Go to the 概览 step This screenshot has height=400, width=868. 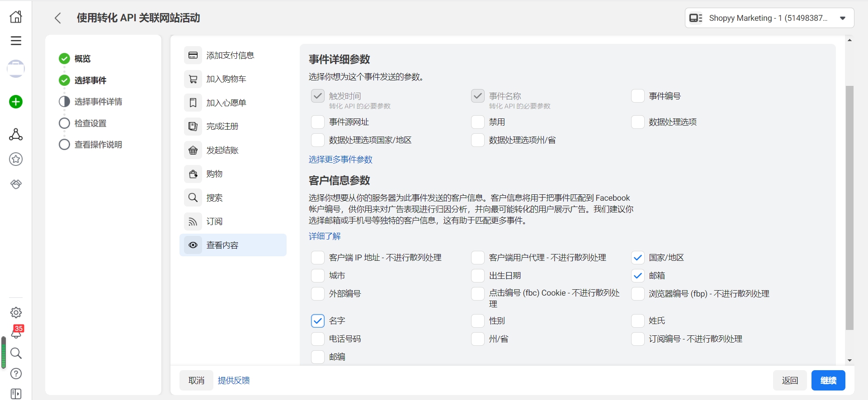pos(82,59)
